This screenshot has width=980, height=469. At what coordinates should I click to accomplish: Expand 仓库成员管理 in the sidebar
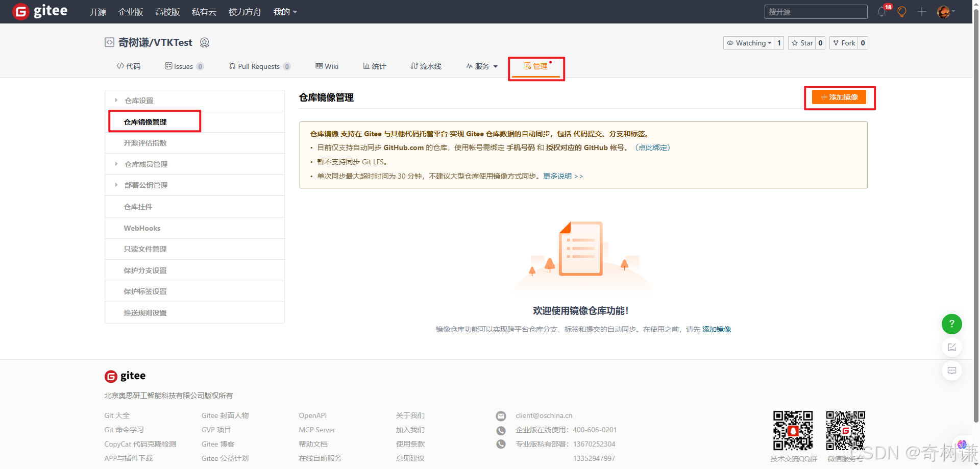pyautogui.click(x=194, y=164)
